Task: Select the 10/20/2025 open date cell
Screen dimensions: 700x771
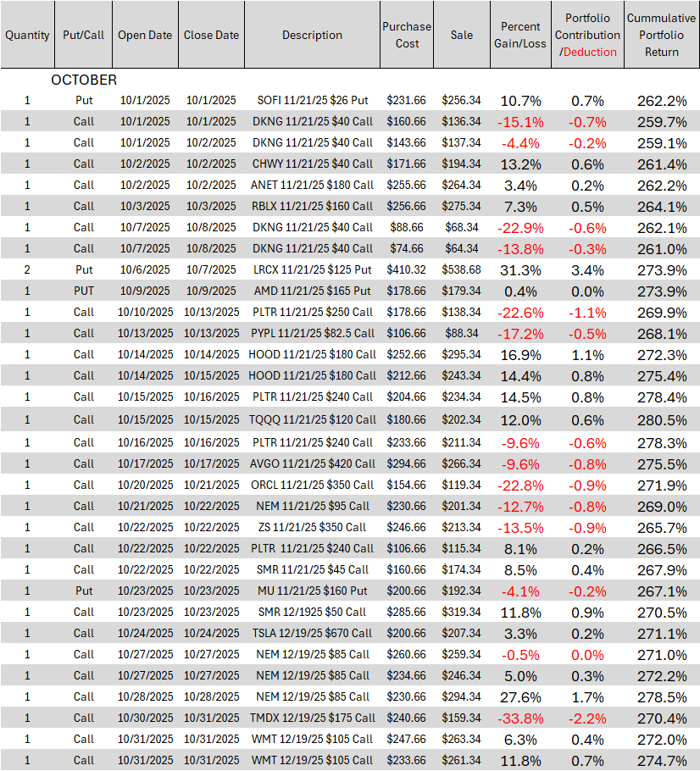Action: 145,485
